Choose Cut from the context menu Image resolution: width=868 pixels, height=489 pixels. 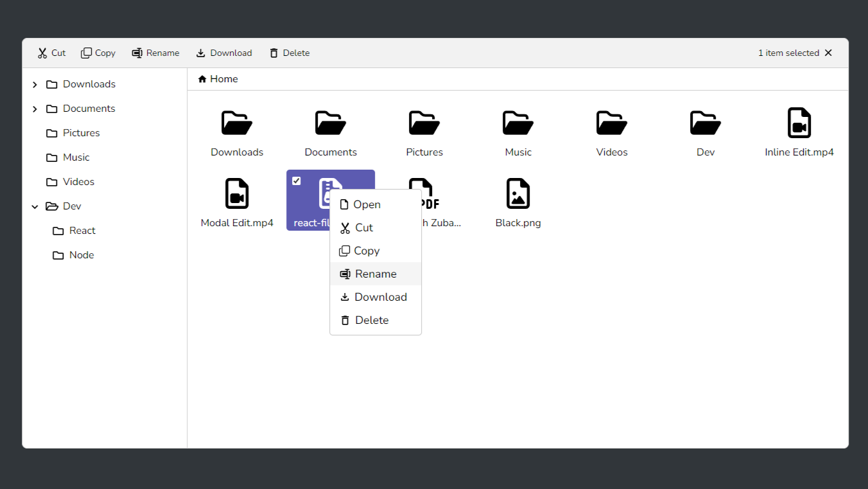point(376,227)
